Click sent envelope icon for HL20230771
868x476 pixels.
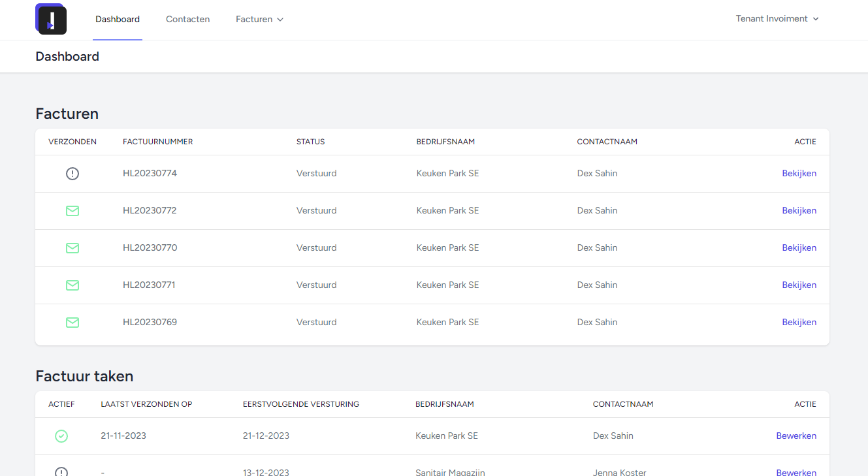pos(72,285)
